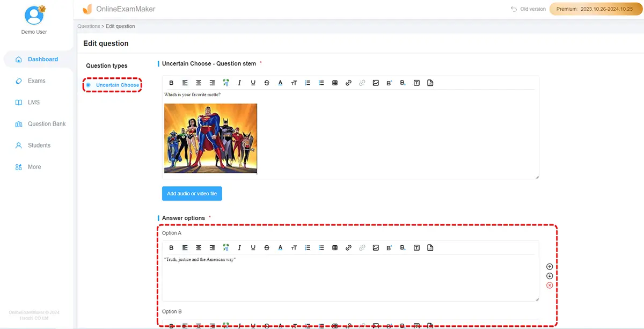Click source code icon in Option A toolbar
The height and width of the screenshot is (329, 644).
pos(430,247)
